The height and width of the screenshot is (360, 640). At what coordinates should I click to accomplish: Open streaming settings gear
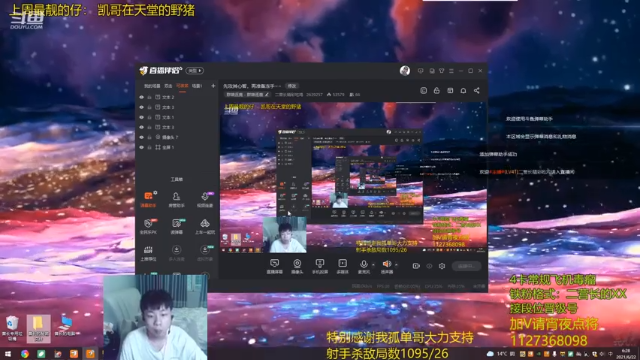442,266
